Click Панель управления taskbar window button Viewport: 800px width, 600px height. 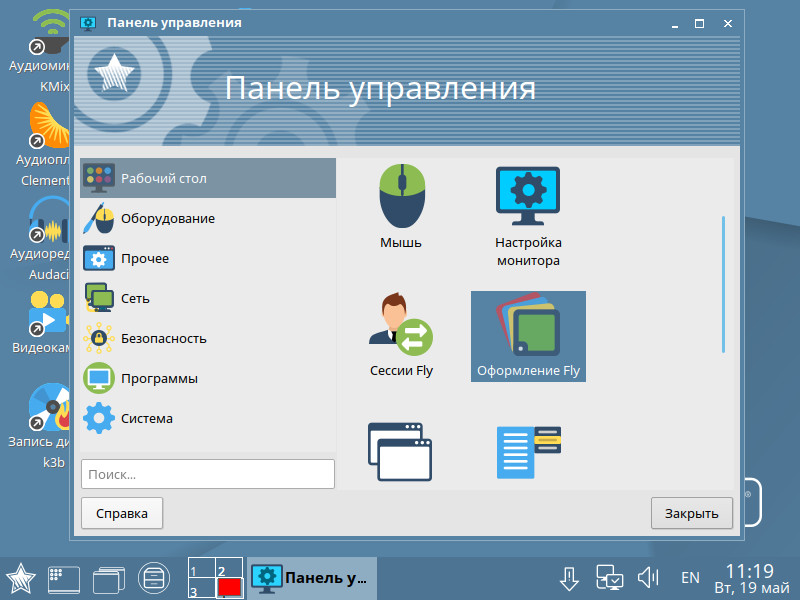tap(312, 578)
